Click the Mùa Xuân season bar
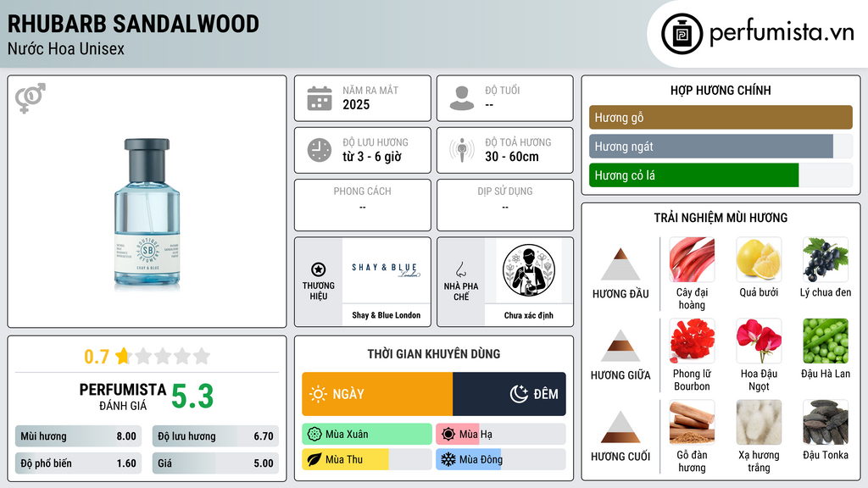This screenshot has height=488, width=868. tap(367, 435)
